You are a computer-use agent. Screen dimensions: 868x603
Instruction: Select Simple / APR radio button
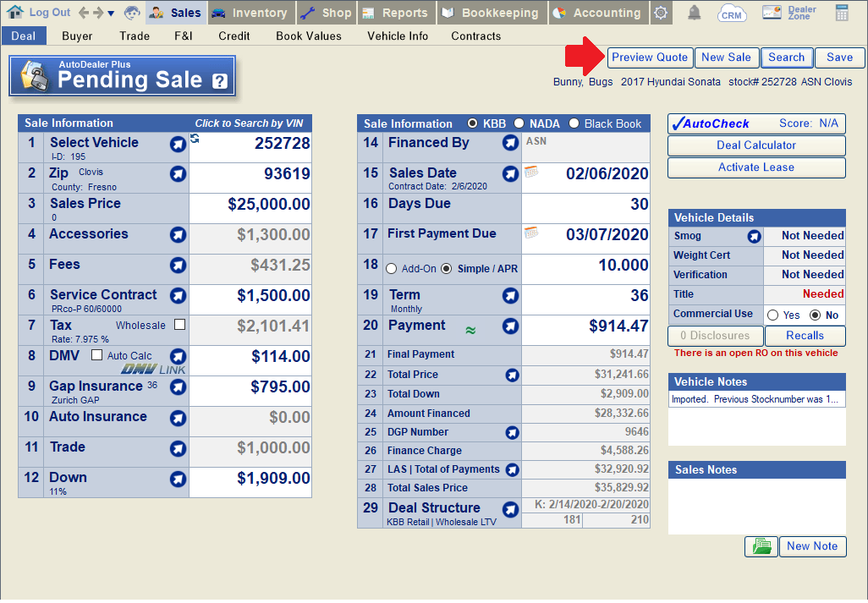click(446, 269)
